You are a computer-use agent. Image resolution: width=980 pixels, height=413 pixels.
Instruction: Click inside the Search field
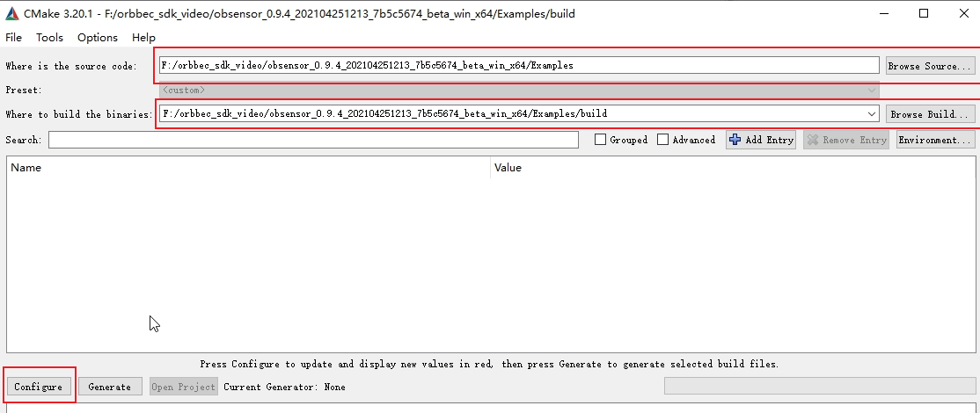pos(313,140)
